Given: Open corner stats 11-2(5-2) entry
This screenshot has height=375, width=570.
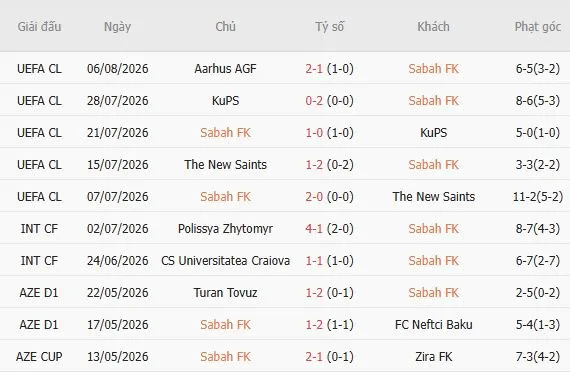Looking at the screenshot, I should tap(538, 197).
